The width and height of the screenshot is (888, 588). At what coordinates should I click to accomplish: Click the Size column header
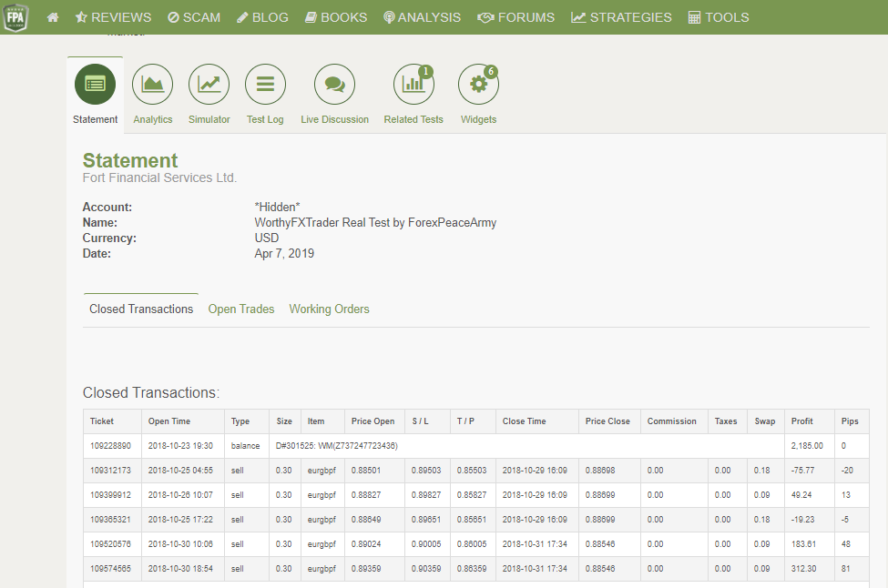pyautogui.click(x=284, y=421)
